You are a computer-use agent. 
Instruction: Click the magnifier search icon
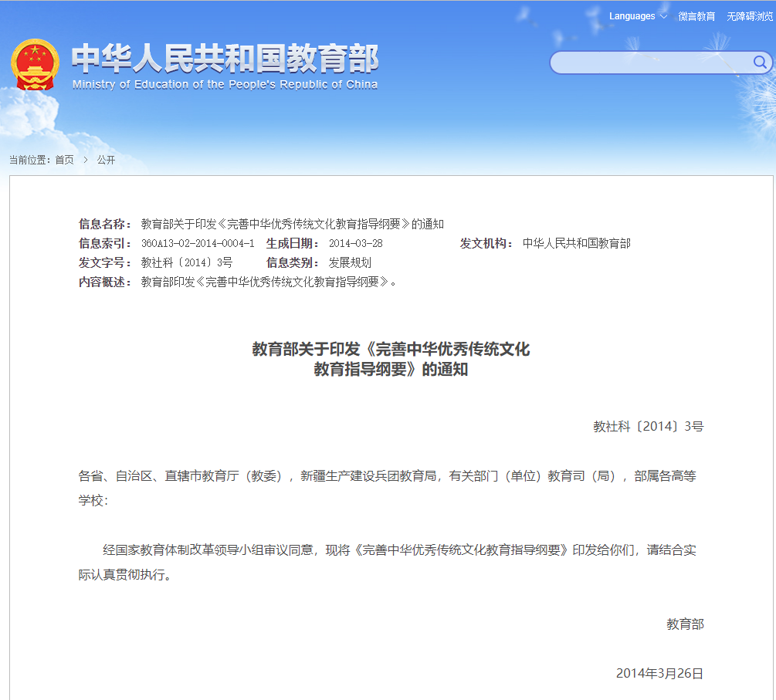pos(759,63)
